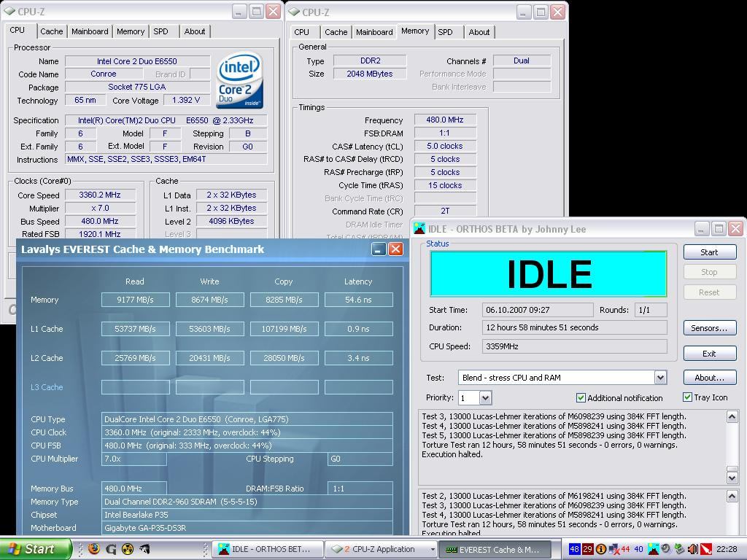This screenshot has height=560, width=747.
Task: Click the CPU Speed 3359MHz field
Action: [x=575, y=346]
